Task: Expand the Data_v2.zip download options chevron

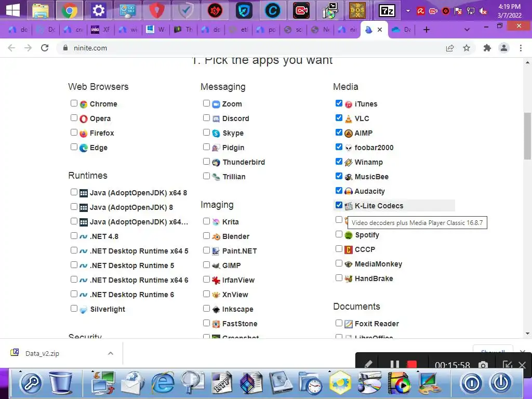Action: coord(110,353)
